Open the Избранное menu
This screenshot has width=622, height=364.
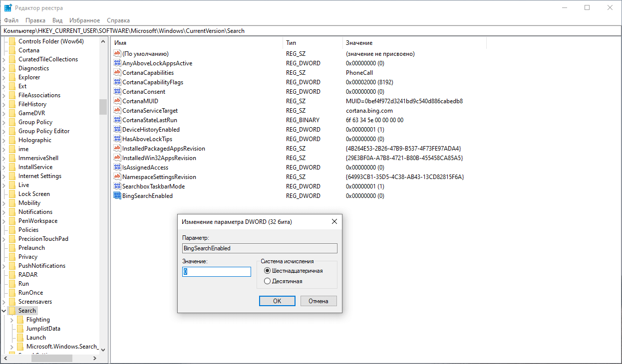(85, 20)
